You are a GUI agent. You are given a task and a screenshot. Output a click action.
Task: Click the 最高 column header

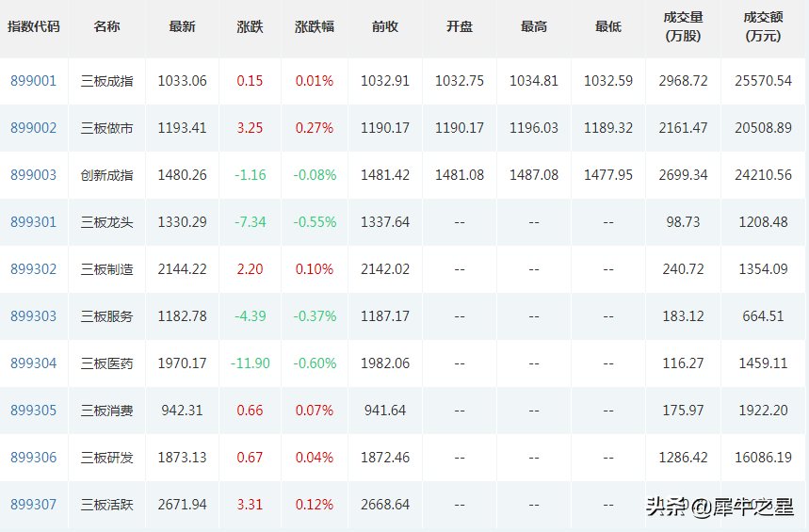[x=533, y=26]
